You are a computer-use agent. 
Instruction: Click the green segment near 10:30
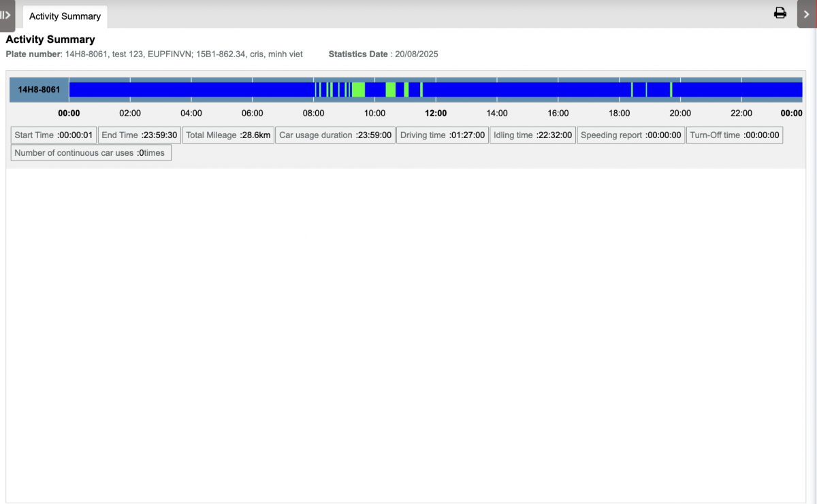pos(390,90)
